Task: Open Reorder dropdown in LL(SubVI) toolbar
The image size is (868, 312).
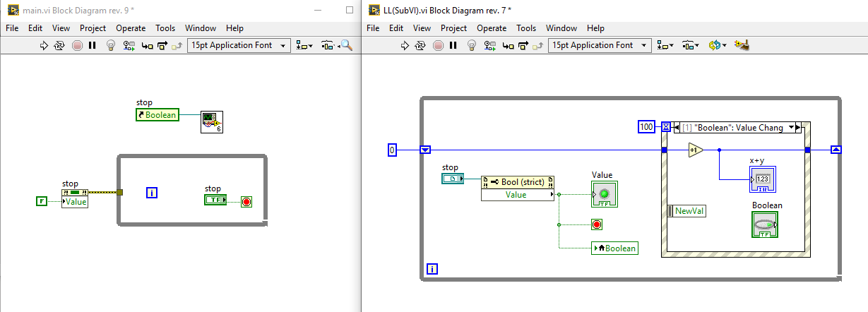Action: (718, 45)
